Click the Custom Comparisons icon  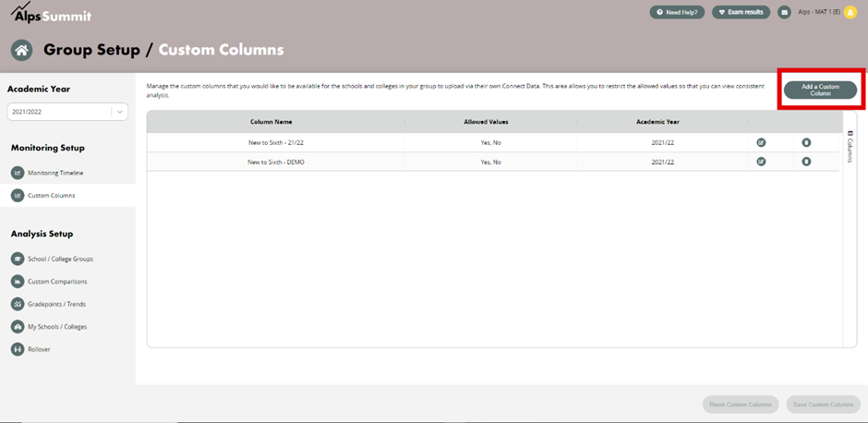[x=18, y=282]
